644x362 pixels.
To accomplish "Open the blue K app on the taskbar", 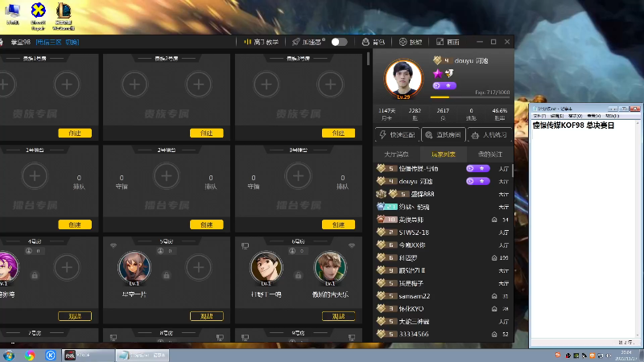I will click(51, 355).
